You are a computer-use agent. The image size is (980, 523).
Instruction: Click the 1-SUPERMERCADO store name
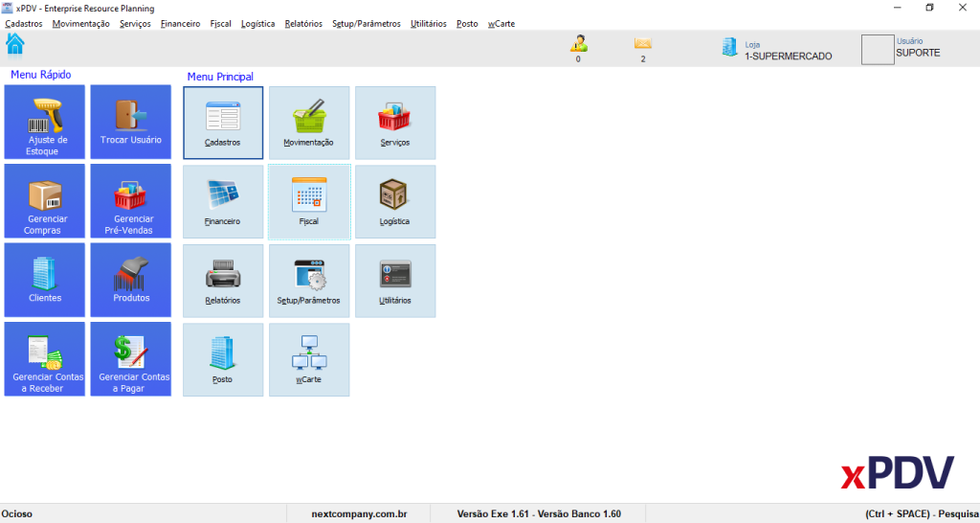(x=789, y=57)
